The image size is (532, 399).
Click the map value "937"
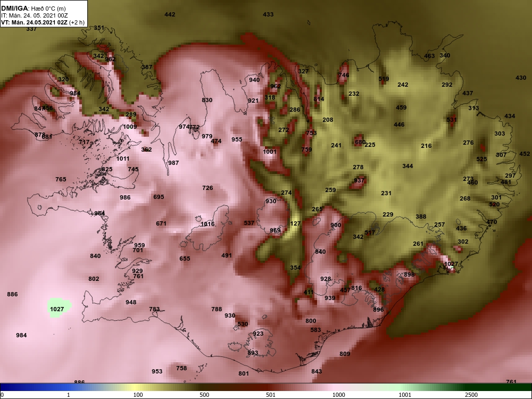[x=359, y=180]
